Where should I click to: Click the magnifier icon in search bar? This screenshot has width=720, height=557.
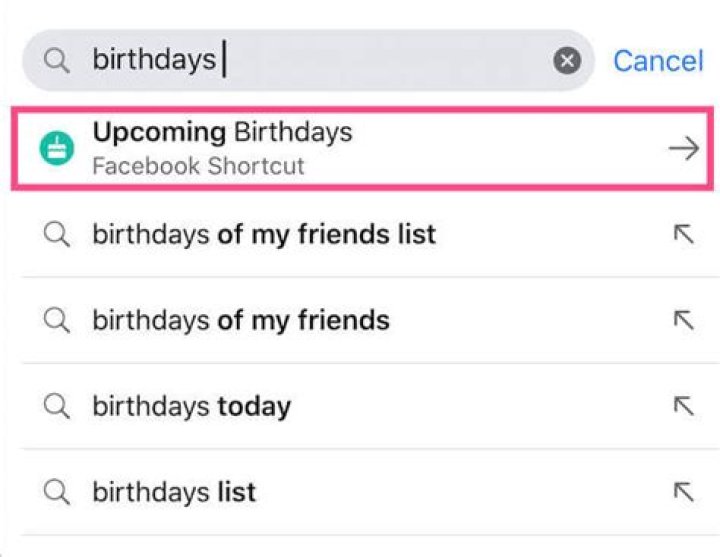click(57, 61)
